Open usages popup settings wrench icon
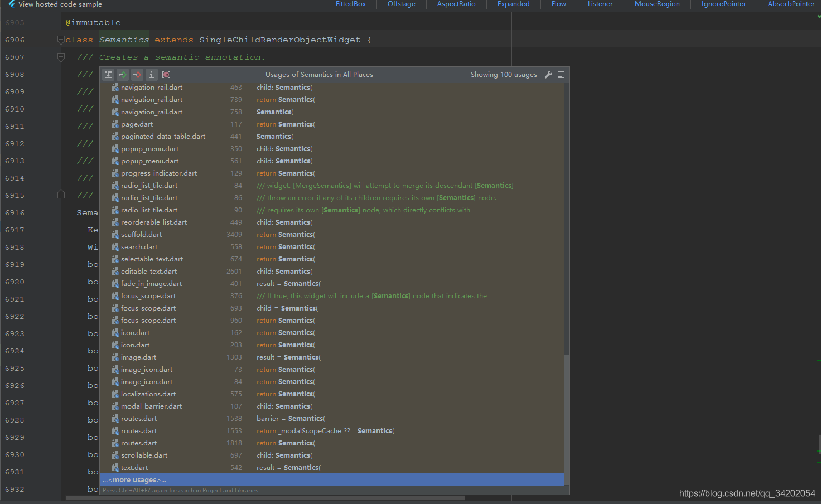The width and height of the screenshot is (821, 504). pyautogui.click(x=548, y=75)
